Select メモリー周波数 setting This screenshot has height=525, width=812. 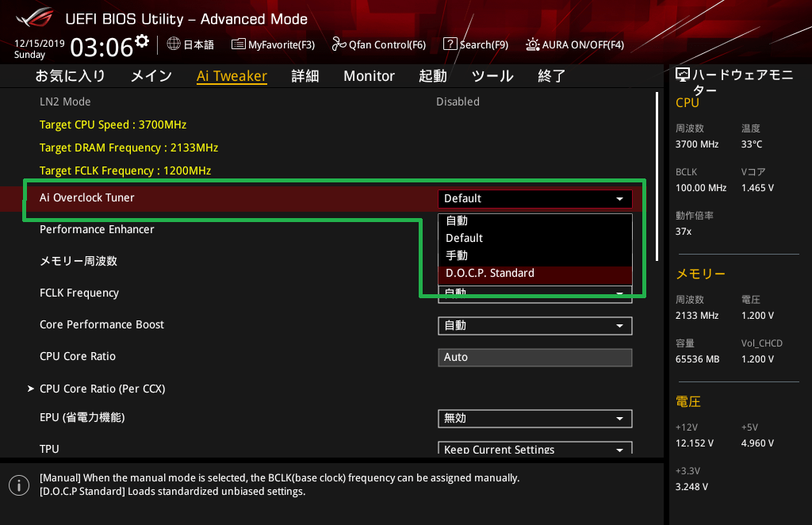coord(79,261)
